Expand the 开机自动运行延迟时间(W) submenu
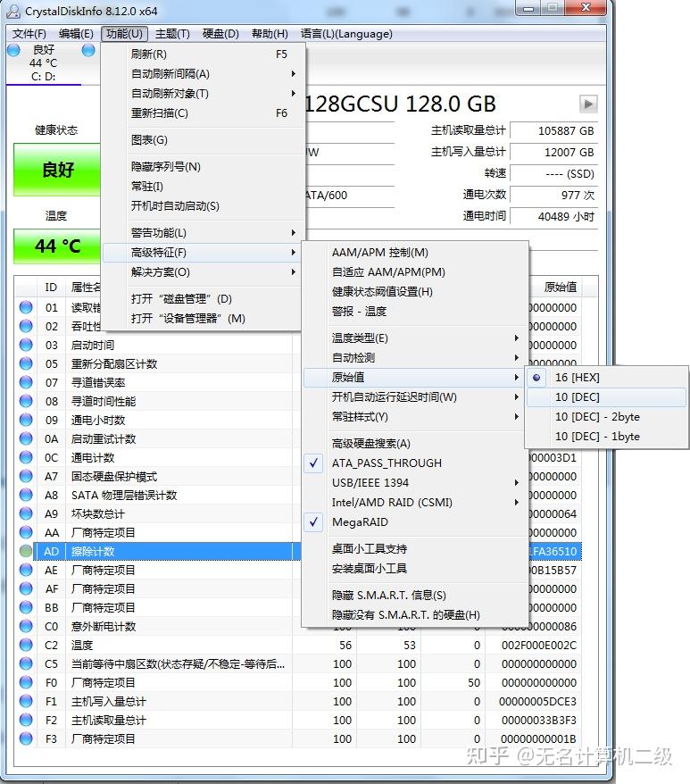The width and height of the screenshot is (690, 784). tap(415, 397)
